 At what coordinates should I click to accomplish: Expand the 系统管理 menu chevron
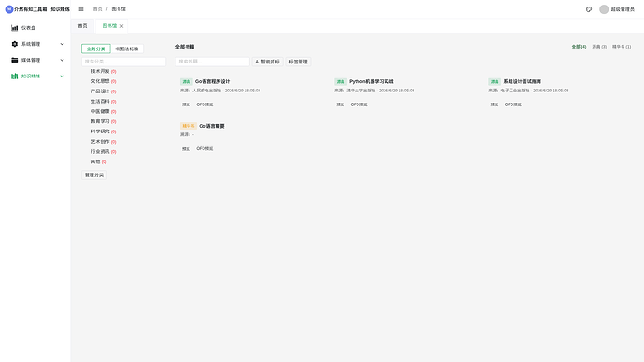pos(62,44)
